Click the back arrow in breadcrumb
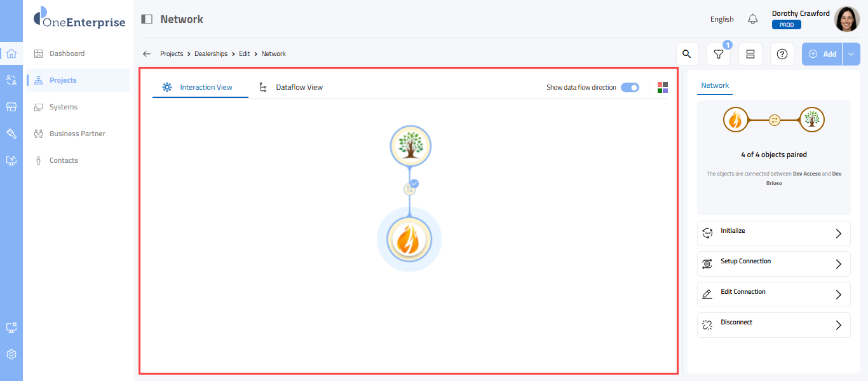 [147, 54]
